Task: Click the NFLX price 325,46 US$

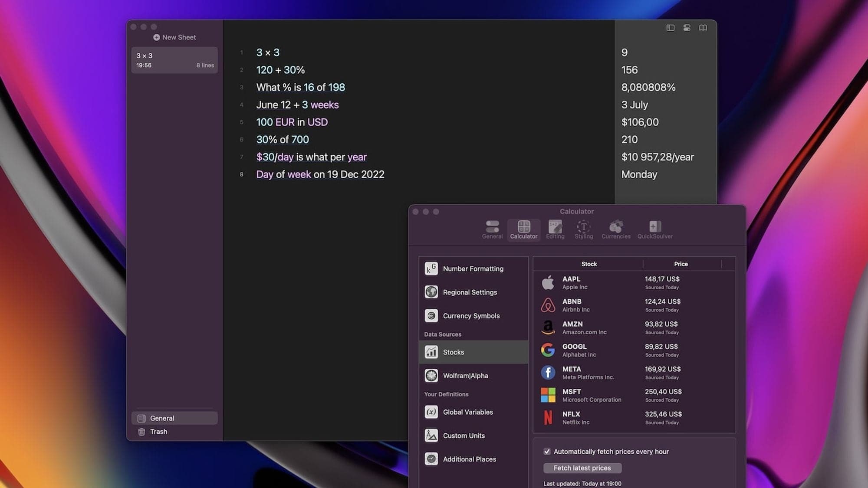Action: (x=663, y=414)
